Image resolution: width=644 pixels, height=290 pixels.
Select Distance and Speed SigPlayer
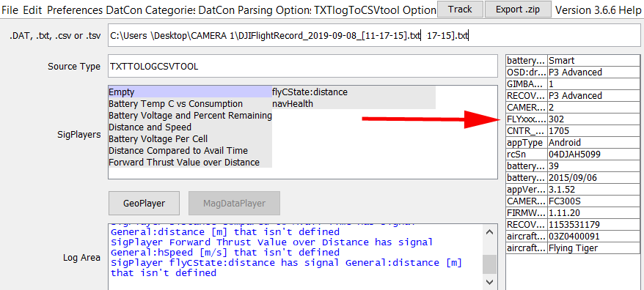(190, 127)
